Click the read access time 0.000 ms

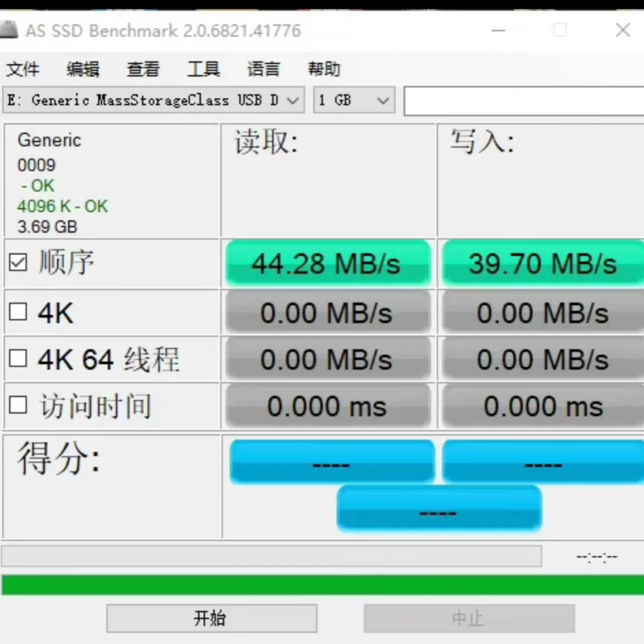(328, 406)
